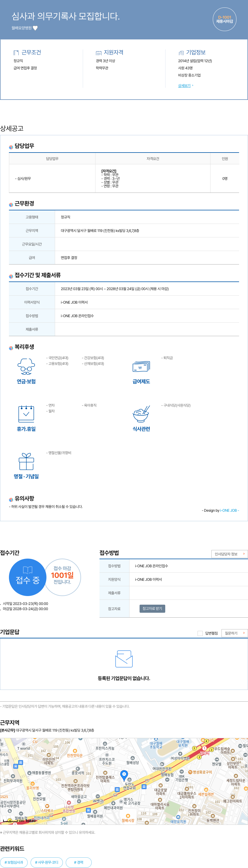Click the 두란노 연합교회 label on the map
248x868 pixels.
click(129, 786)
